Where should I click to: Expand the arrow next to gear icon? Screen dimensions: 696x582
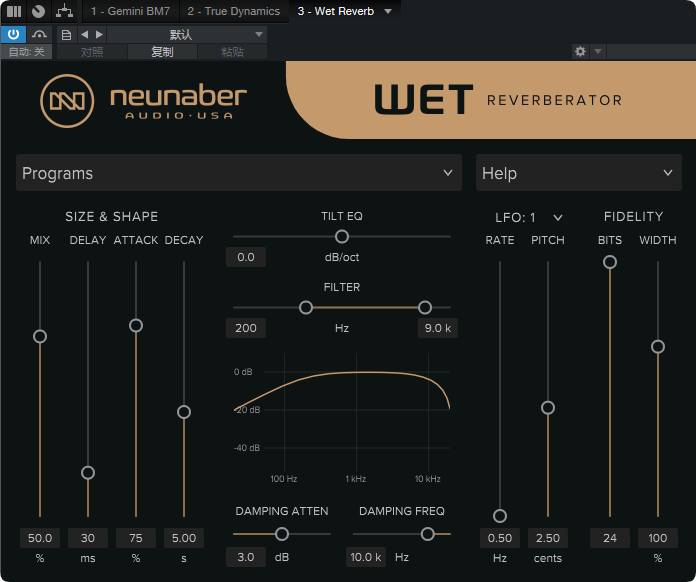[598, 51]
